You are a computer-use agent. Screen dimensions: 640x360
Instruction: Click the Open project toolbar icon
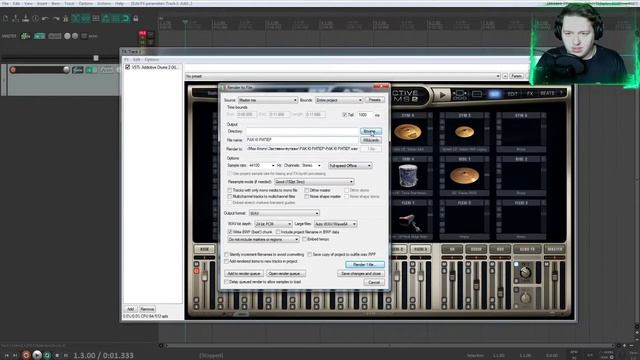click(x=16, y=18)
